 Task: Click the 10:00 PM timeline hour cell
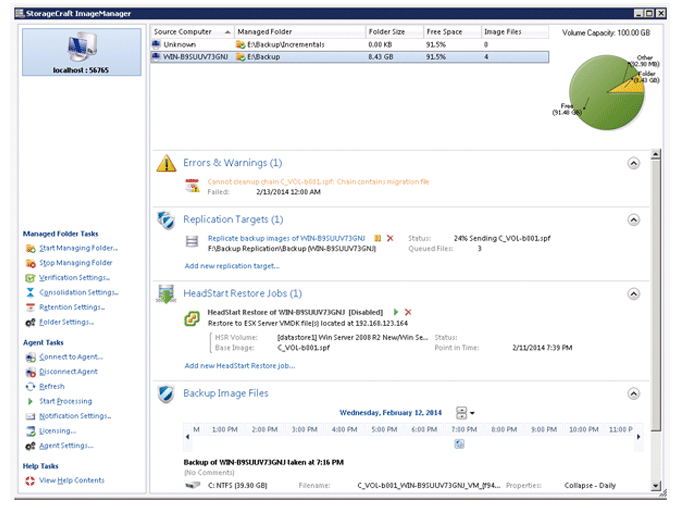point(584,430)
